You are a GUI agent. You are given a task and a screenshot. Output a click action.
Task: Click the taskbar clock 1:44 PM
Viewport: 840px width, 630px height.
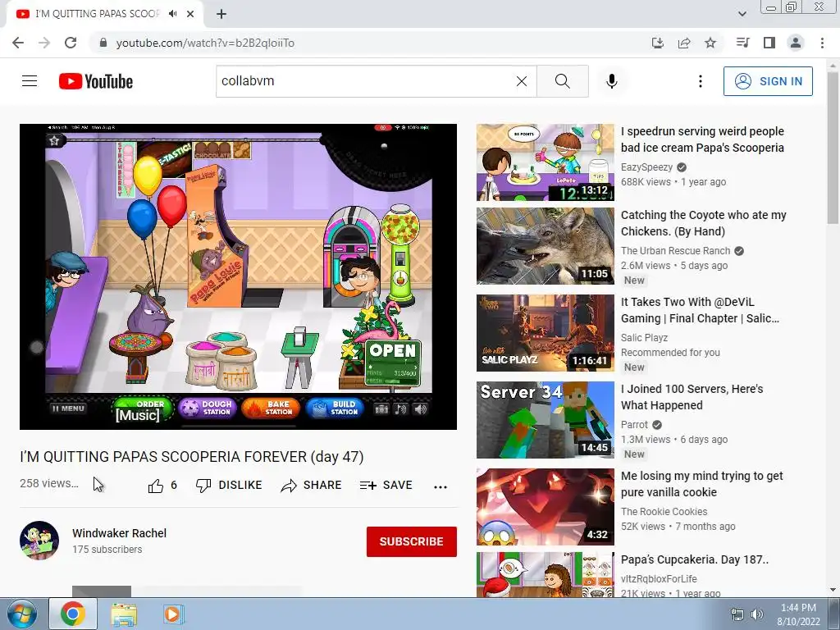(x=798, y=614)
